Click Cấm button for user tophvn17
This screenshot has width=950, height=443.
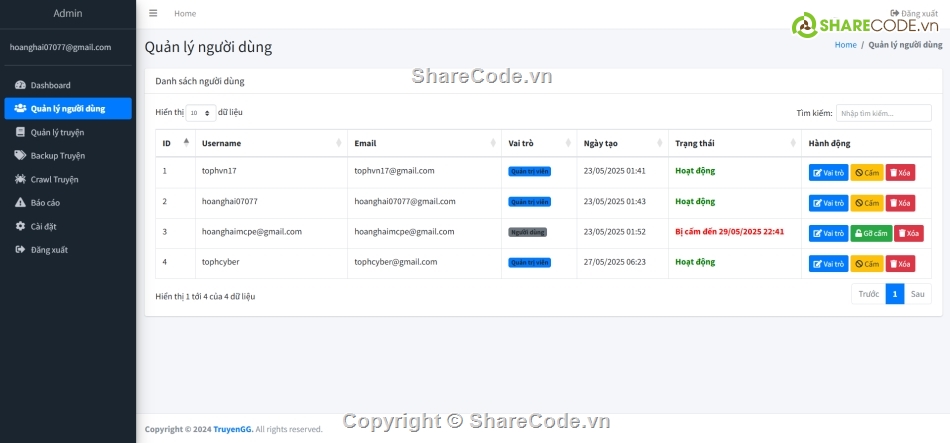click(867, 173)
